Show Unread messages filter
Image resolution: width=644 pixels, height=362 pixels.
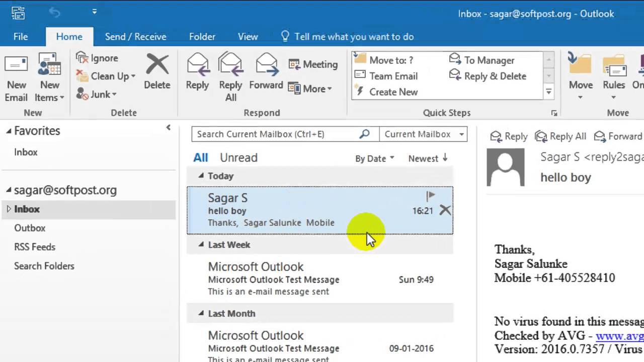(238, 157)
